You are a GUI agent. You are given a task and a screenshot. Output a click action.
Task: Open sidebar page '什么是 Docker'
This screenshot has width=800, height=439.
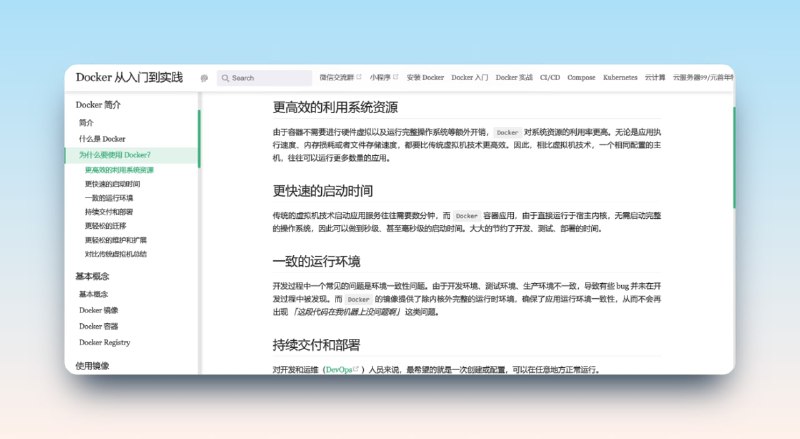tap(102, 139)
